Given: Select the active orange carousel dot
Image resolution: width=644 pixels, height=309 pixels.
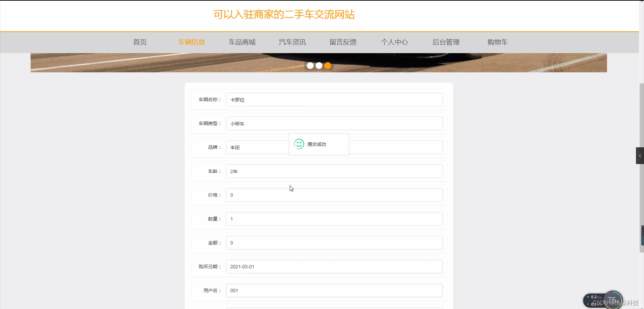Looking at the screenshot, I should [x=328, y=65].
